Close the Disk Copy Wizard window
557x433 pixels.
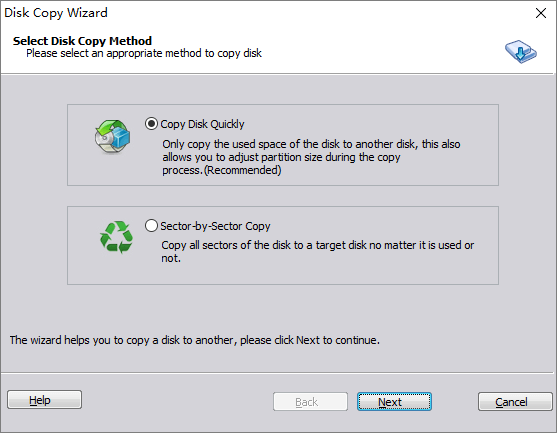coord(541,13)
